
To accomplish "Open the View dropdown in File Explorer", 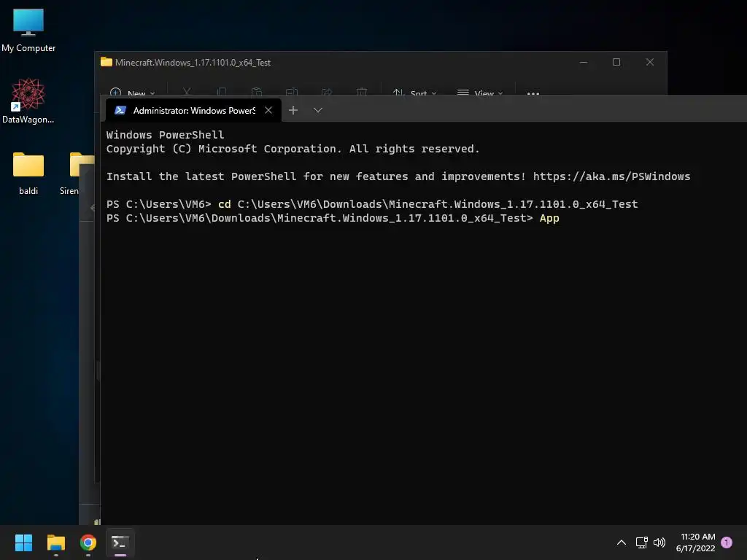I will (x=480, y=93).
